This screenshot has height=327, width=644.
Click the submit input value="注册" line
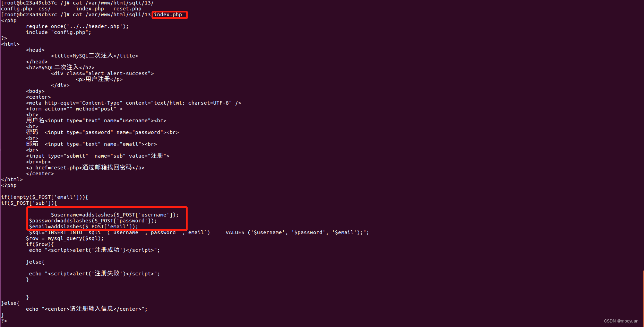[98, 156]
